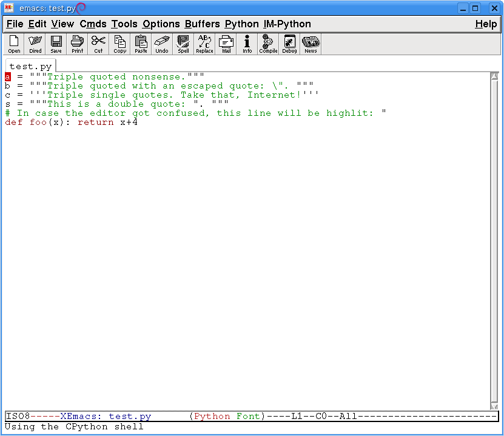Click the 'def' keyword
This screenshot has width=504, height=436.
tap(14, 122)
